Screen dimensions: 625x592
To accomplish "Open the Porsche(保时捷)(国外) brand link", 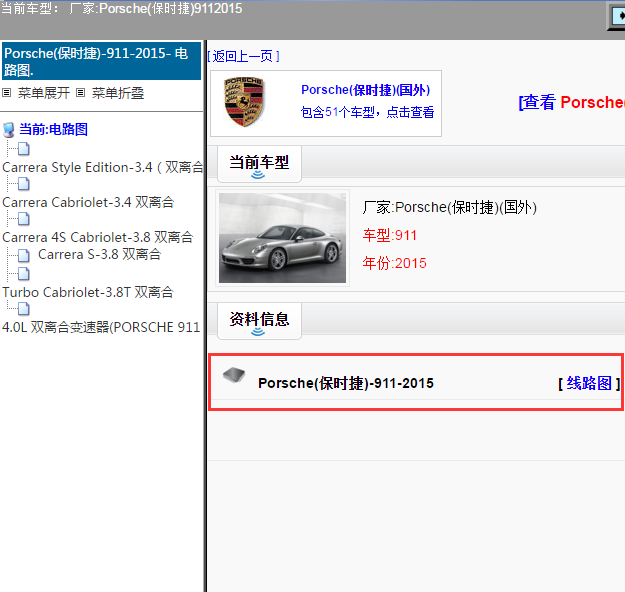I will click(x=366, y=90).
